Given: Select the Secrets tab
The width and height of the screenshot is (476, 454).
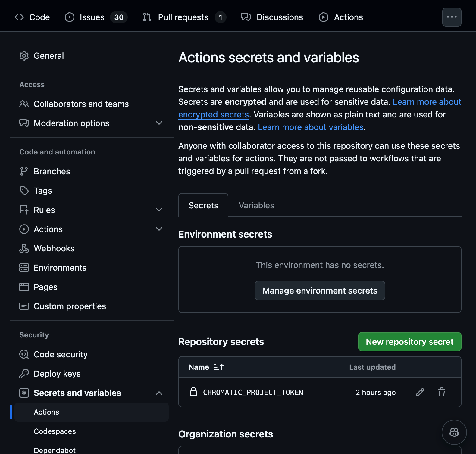Looking at the screenshot, I should [203, 205].
